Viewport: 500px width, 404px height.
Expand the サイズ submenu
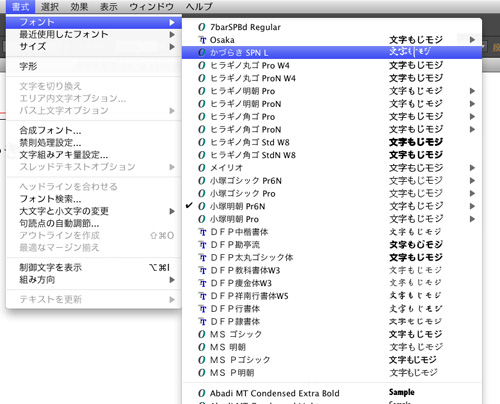click(x=94, y=46)
